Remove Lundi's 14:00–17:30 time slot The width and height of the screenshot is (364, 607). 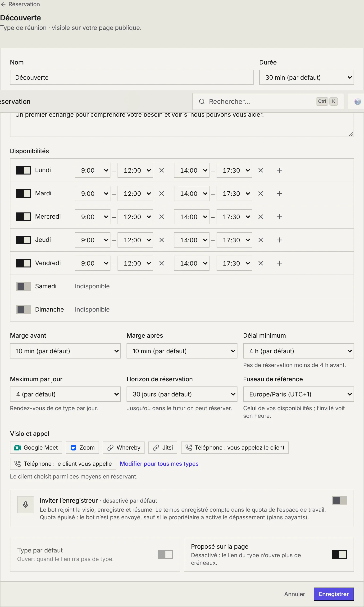[260, 170]
